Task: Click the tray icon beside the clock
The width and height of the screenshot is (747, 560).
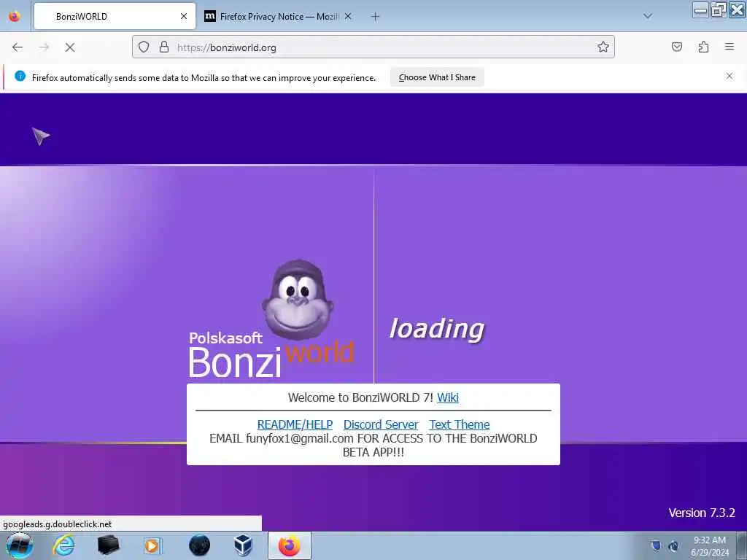Action: click(673, 545)
